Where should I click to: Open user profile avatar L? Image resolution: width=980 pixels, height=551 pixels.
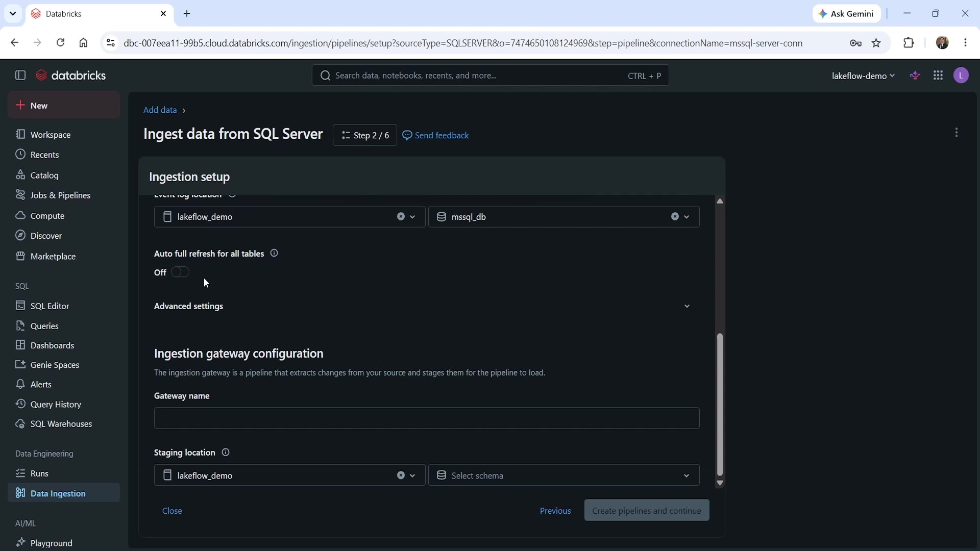tap(961, 76)
